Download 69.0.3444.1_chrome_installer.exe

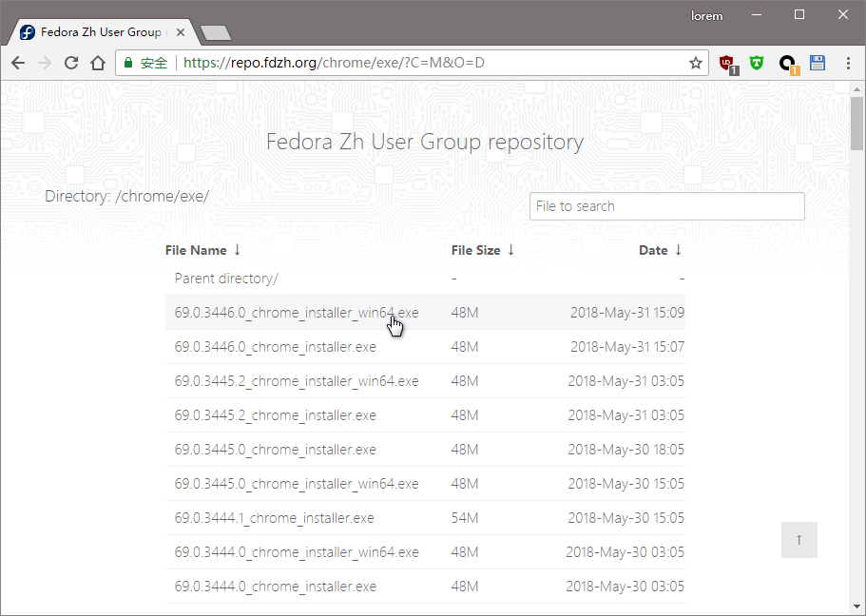pos(274,518)
